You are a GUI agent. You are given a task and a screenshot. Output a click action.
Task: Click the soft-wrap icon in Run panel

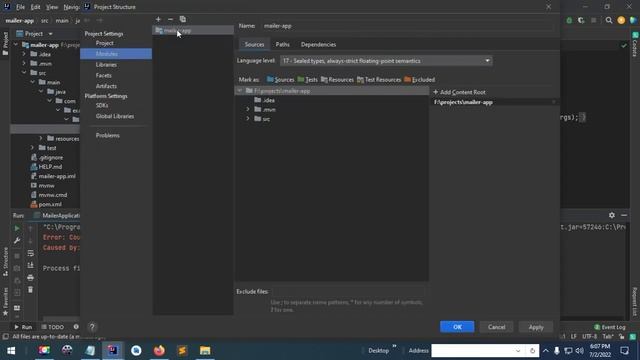31,253
